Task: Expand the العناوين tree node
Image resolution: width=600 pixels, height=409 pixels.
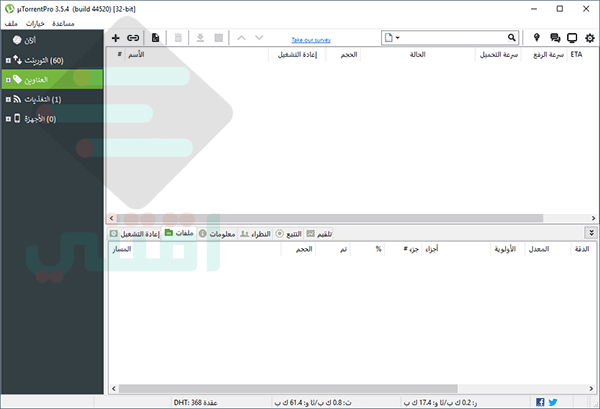Action: (8, 80)
